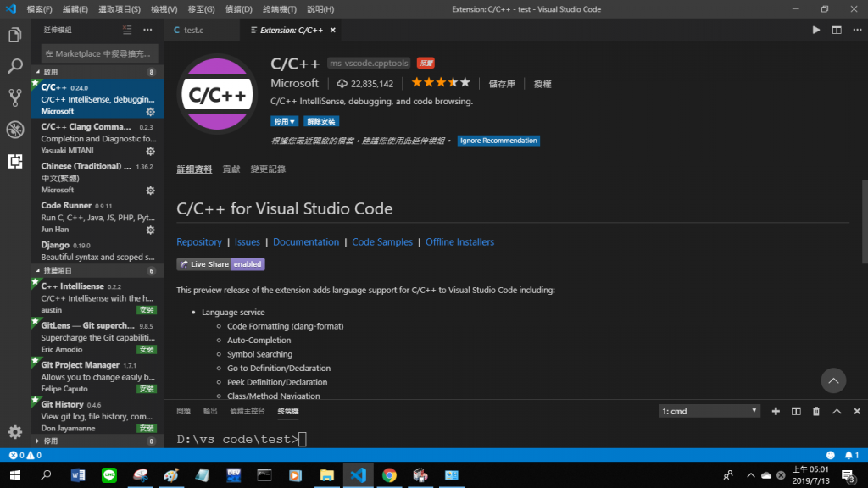Install the Git Project Manager extension
868x488 pixels.
[147, 389]
